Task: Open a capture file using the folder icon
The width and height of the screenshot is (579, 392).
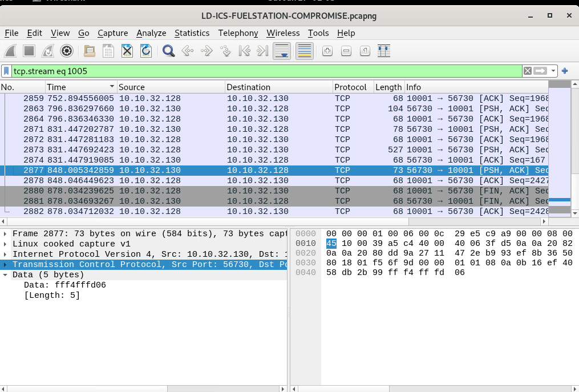Action: [90, 51]
